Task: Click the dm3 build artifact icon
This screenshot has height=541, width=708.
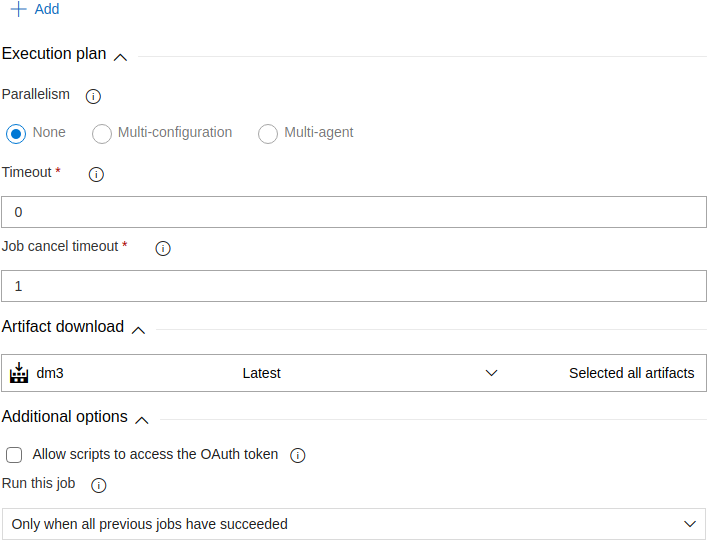Action: coord(19,373)
